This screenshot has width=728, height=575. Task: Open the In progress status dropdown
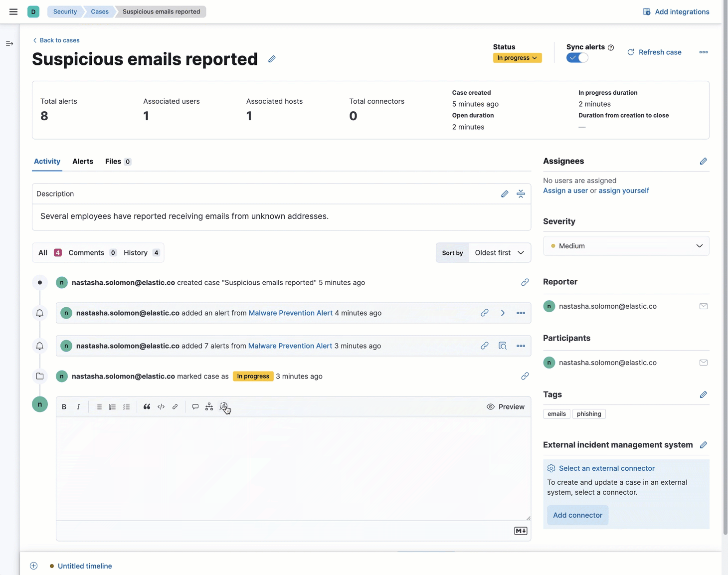tap(517, 57)
